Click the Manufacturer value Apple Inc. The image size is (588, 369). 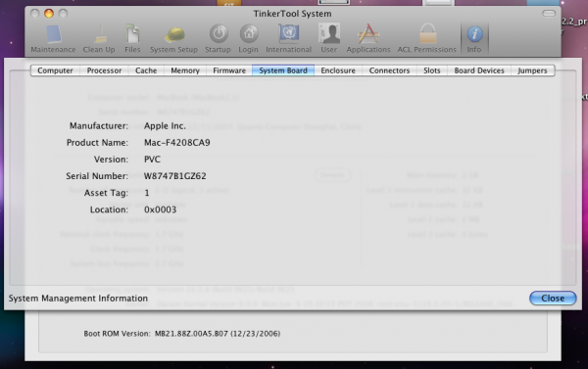[x=165, y=126]
